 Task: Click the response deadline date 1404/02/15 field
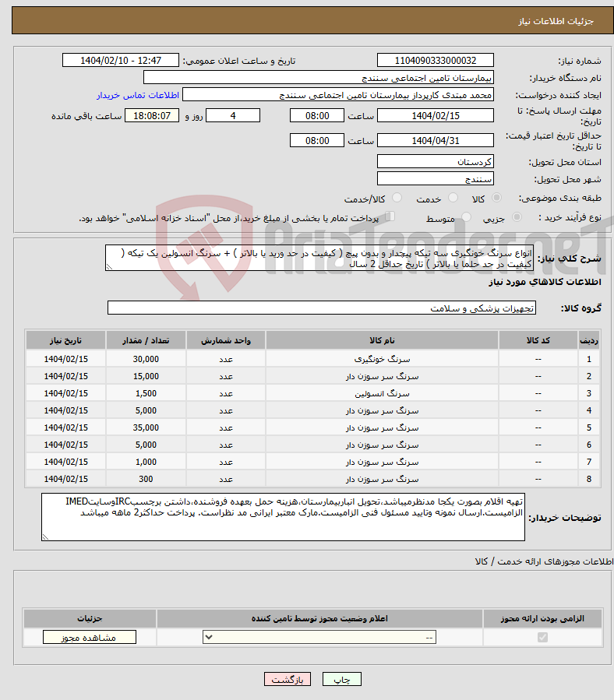pos(436,115)
